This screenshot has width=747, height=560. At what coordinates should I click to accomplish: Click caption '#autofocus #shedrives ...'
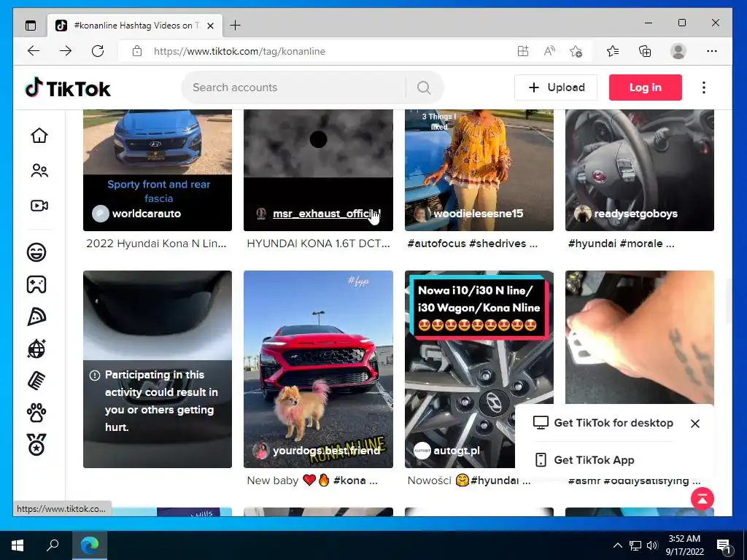473,244
